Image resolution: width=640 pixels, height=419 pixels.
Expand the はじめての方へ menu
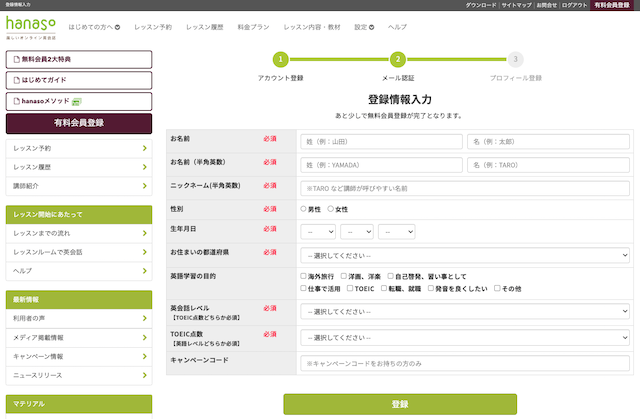94,27
